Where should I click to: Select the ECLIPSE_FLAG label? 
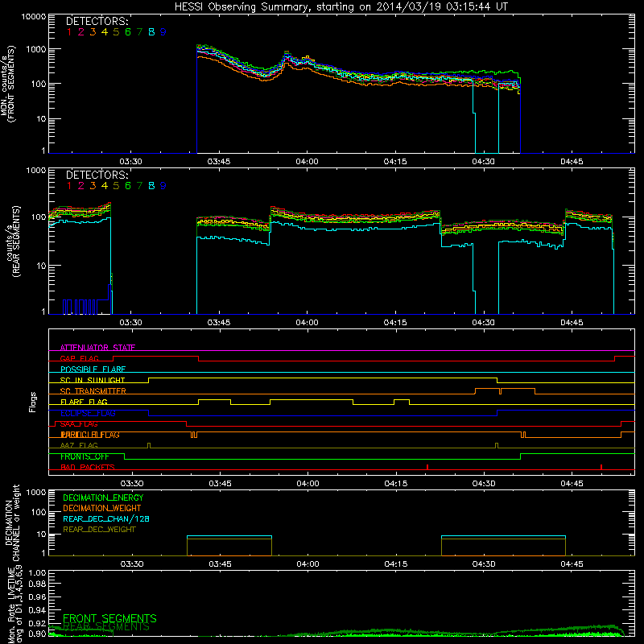point(88,413)
